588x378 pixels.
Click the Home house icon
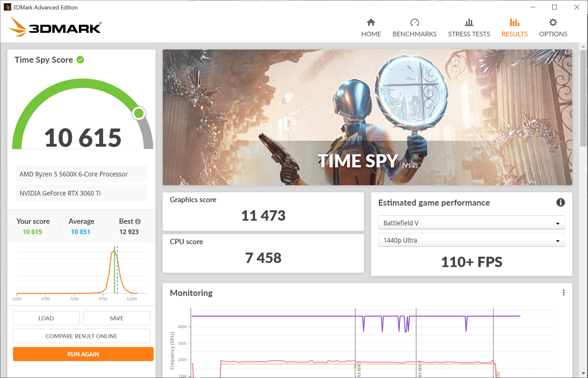[x=371, y=23]
